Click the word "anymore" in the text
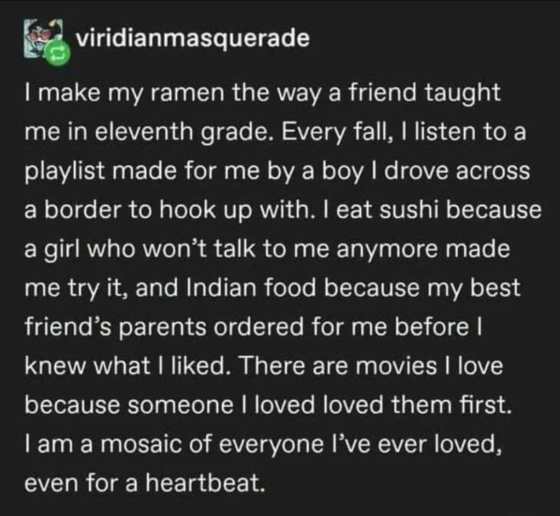The width and height of the screenshot is (560, 516). 387,251
